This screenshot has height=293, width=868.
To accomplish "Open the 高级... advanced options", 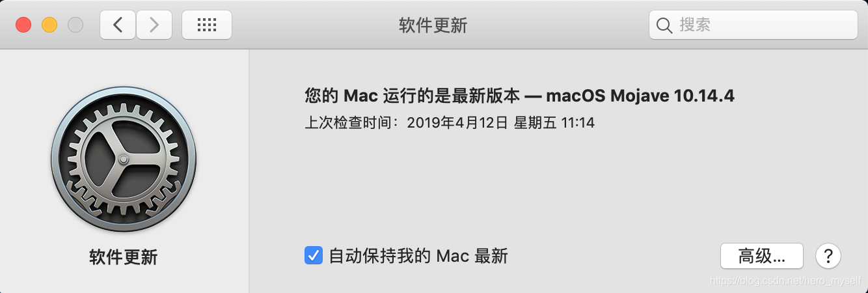I will 762,256.
